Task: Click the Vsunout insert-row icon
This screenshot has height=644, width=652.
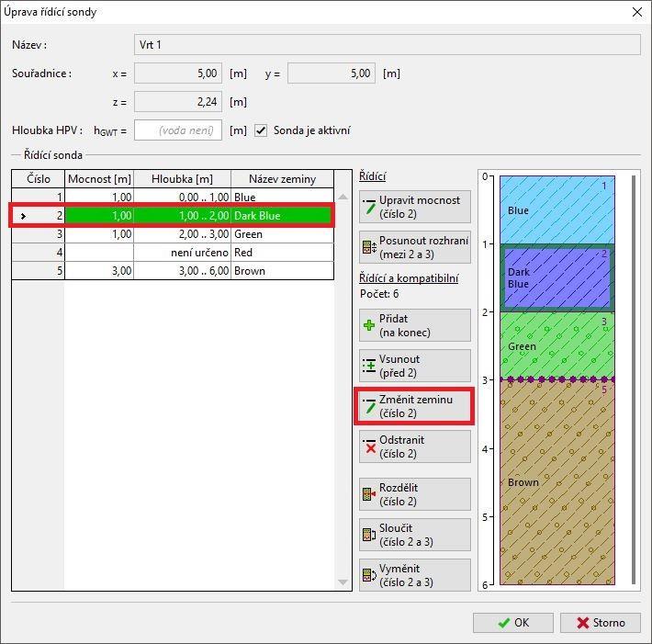Action: 369,366
